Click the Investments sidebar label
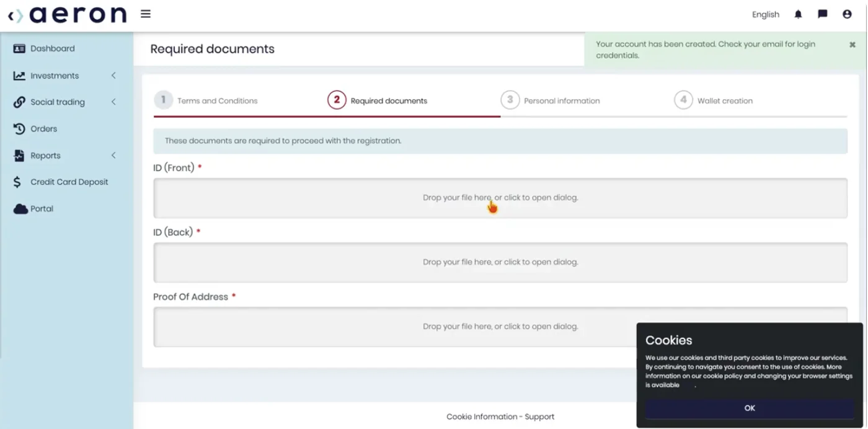 coord(55,76)
